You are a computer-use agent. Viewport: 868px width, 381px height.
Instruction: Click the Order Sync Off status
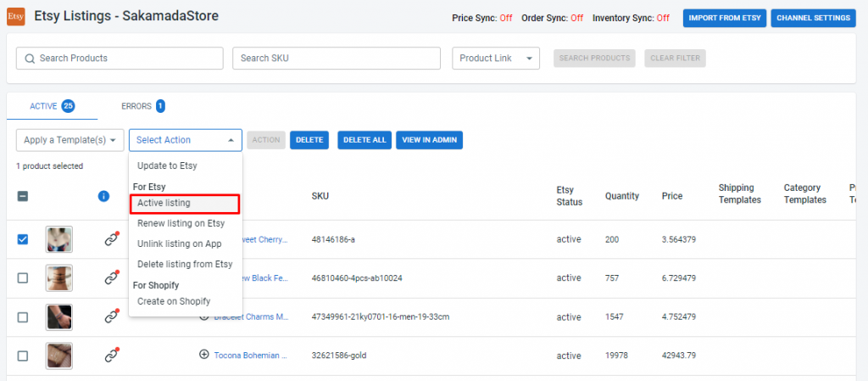(x=576, y=18)
